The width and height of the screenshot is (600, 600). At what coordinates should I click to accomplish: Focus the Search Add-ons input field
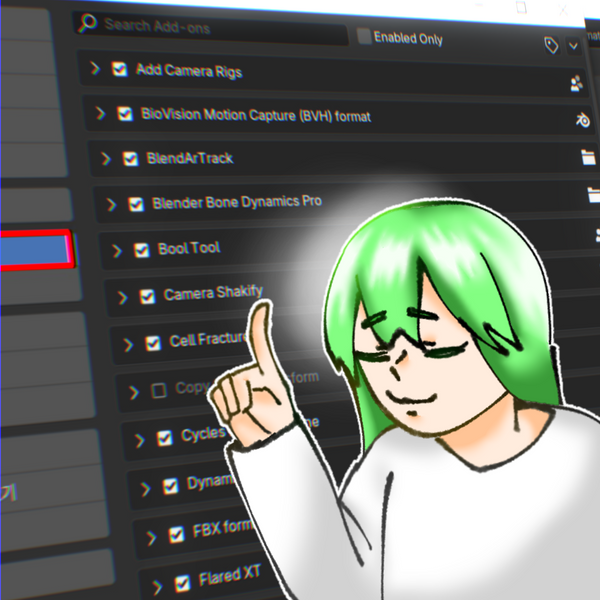220,24
